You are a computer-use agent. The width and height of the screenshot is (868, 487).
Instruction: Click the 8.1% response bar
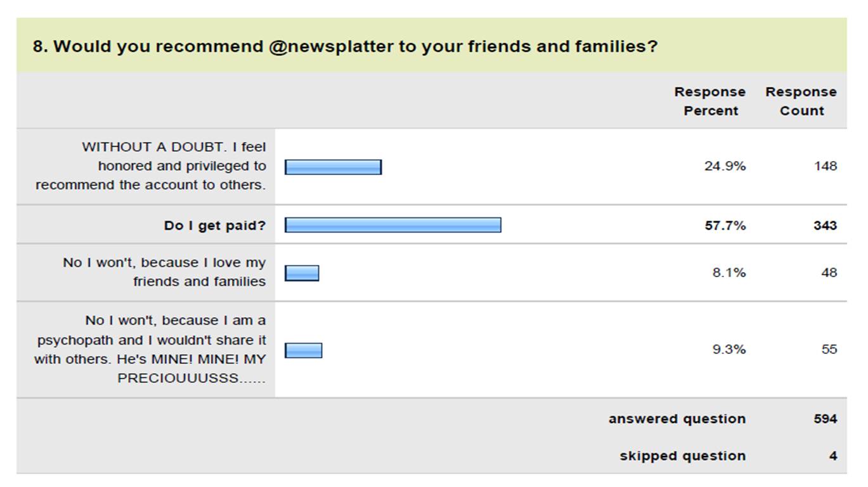[302, 273]
